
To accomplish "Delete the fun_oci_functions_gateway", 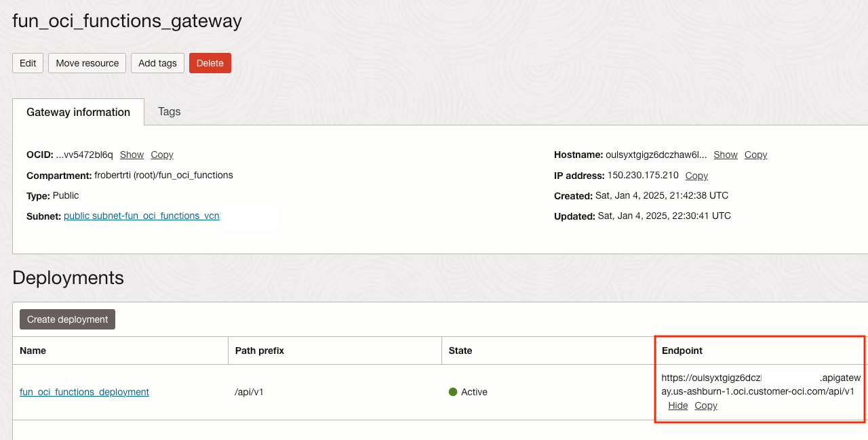I will [x=210, y=63].
